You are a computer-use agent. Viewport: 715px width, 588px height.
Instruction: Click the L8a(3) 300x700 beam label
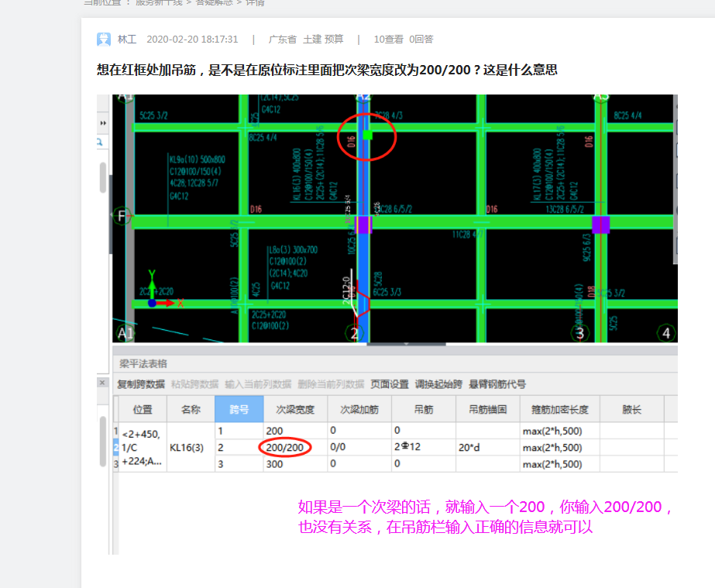294,250
